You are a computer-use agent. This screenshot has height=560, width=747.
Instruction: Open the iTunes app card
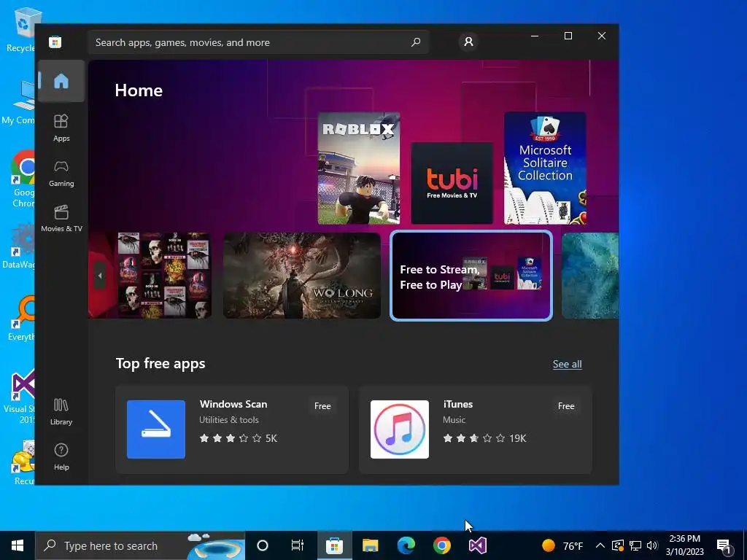pyautogui.click(x=476, y=429)
